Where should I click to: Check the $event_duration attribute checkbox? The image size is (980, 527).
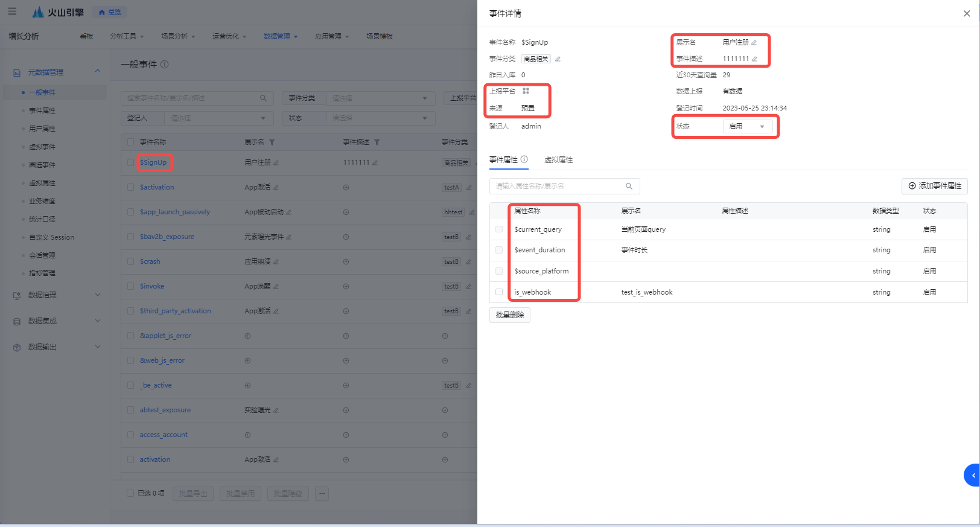coord(499,250)
